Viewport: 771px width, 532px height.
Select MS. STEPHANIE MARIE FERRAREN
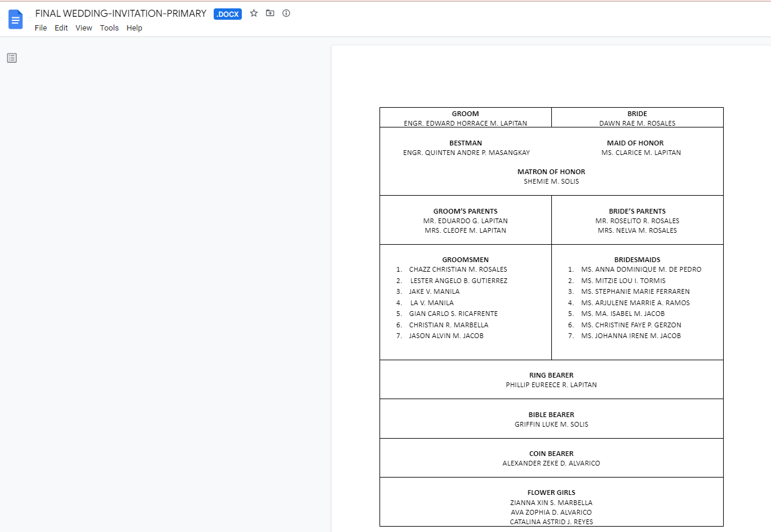coord(635,291)
